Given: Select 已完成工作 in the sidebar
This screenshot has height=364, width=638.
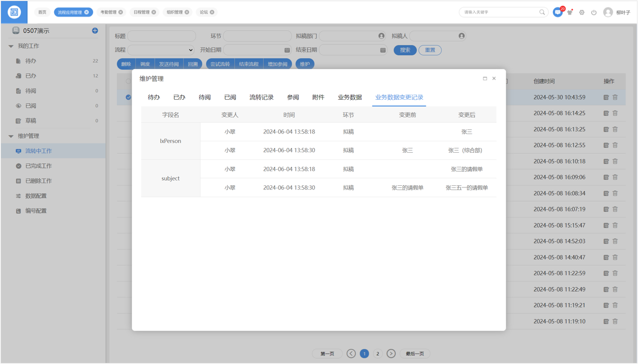Looking at the screenshot, I should [39, 166].
